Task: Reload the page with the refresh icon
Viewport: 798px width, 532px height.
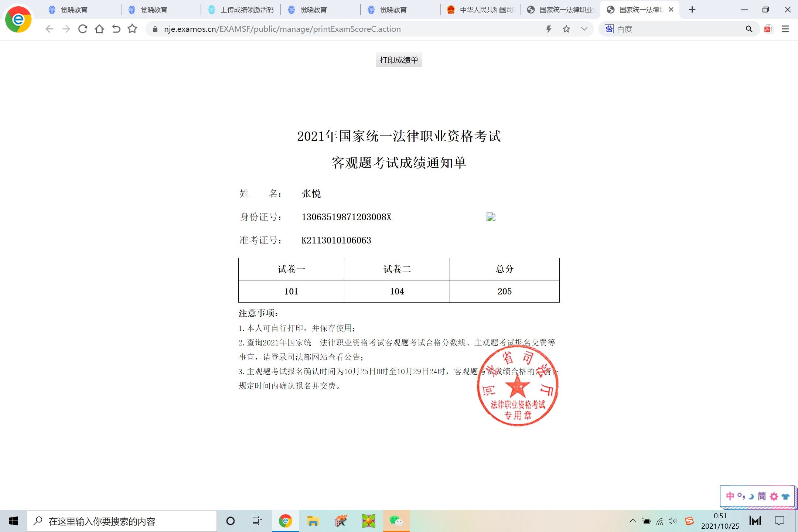Action: click(83, 29)
